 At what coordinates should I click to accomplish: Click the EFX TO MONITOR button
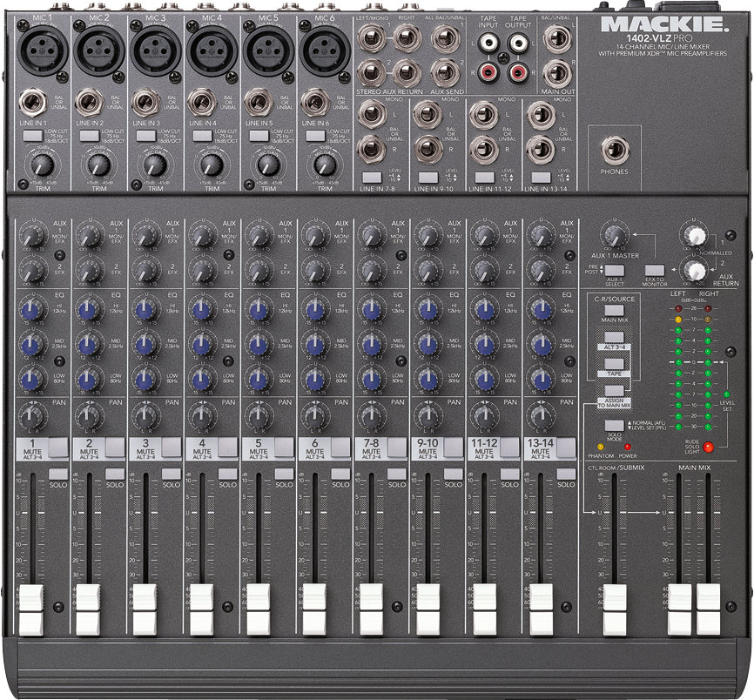pos(655,270)
